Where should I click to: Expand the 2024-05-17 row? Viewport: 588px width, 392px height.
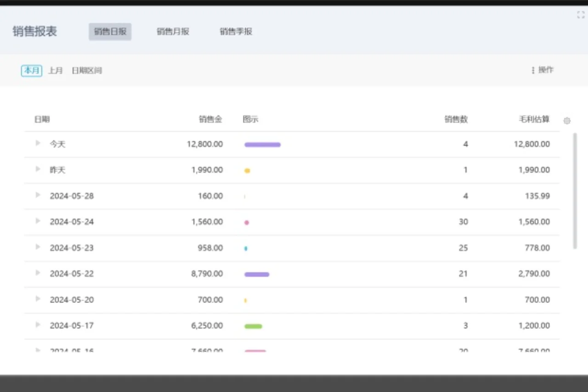[38, 325]
